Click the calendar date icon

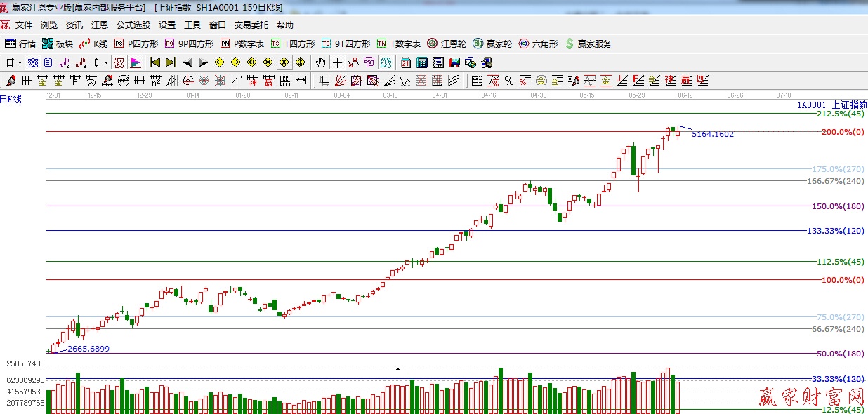(406, 62)
